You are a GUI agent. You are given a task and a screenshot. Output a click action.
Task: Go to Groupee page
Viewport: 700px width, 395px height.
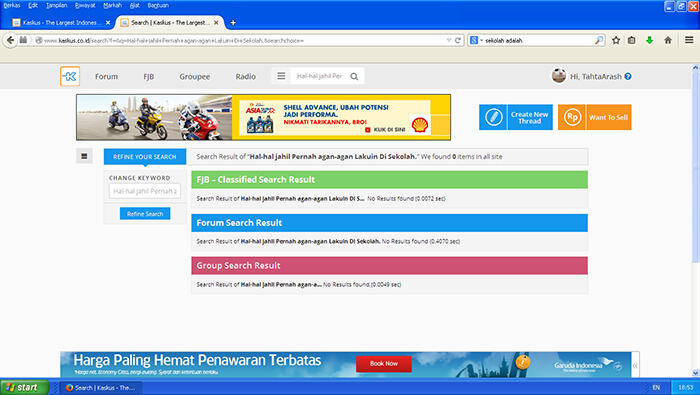[195, 77]
